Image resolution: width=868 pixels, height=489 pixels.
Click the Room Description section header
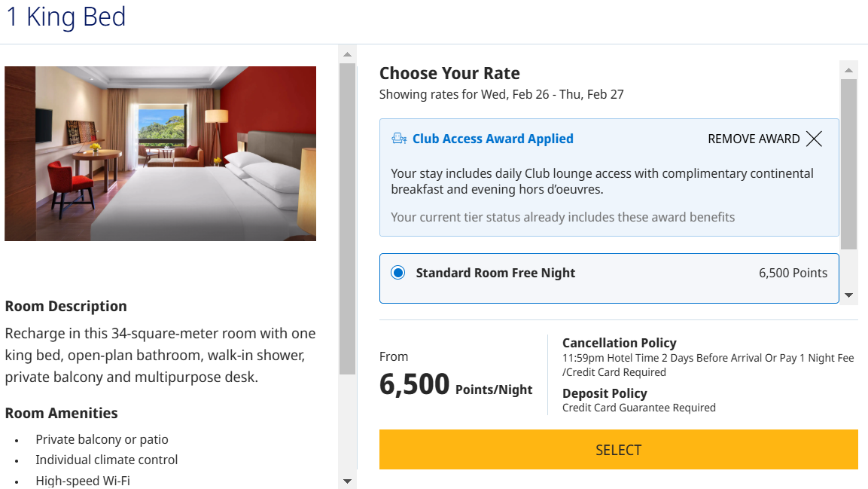66,306
